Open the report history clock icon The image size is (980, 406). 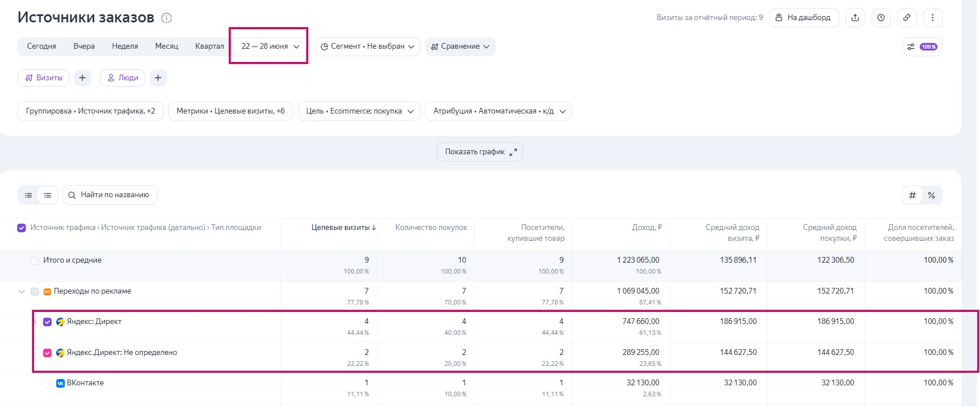tap(881, 18)
